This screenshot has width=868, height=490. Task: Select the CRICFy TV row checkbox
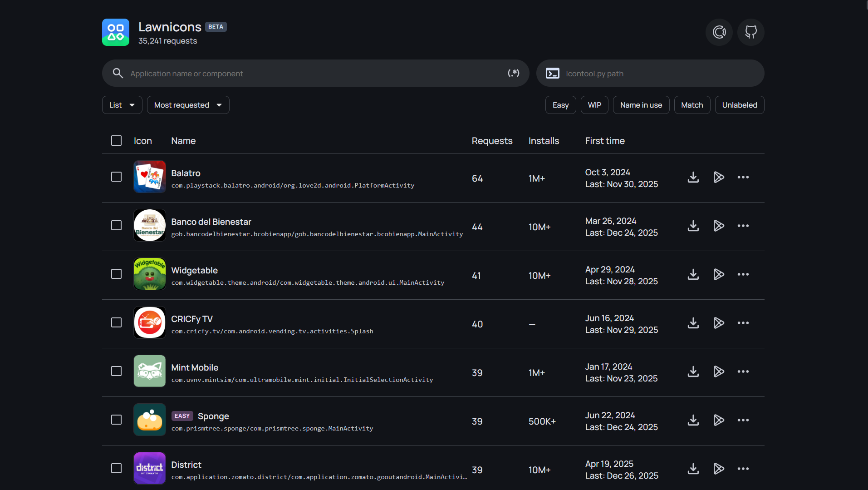pos(116,322)
